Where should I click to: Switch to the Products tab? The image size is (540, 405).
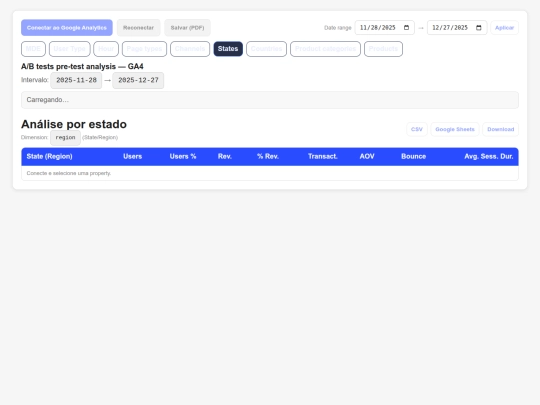coord(383,49)
